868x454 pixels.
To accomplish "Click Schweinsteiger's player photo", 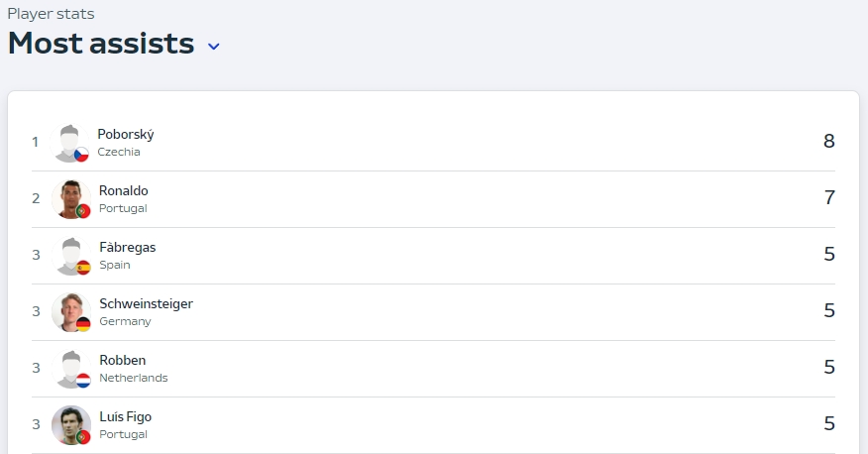I will pyautogui.click(x=71, y=311).
